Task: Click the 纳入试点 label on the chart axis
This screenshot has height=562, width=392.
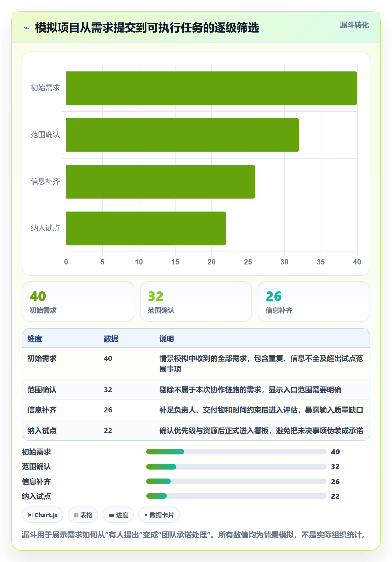Action: 45,228
